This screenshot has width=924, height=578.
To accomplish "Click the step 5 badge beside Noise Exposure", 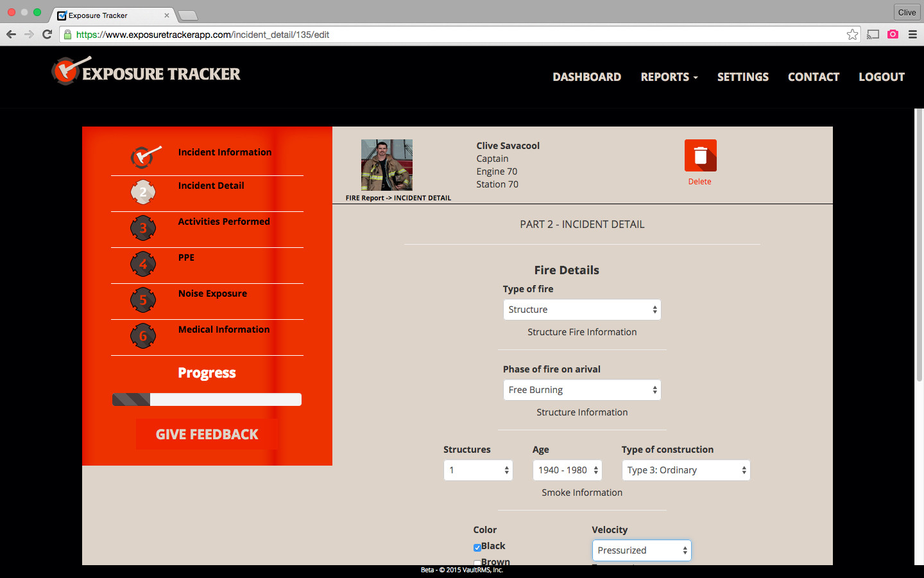I will (143, 300).
